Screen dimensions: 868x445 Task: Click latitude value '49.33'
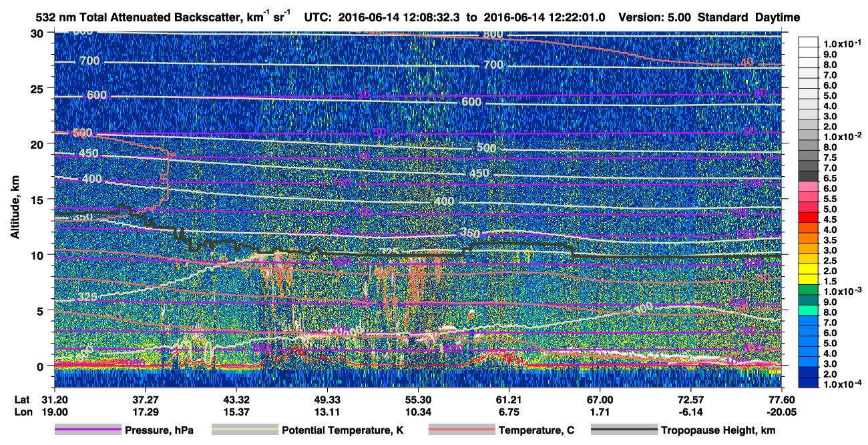click(327, 398)
